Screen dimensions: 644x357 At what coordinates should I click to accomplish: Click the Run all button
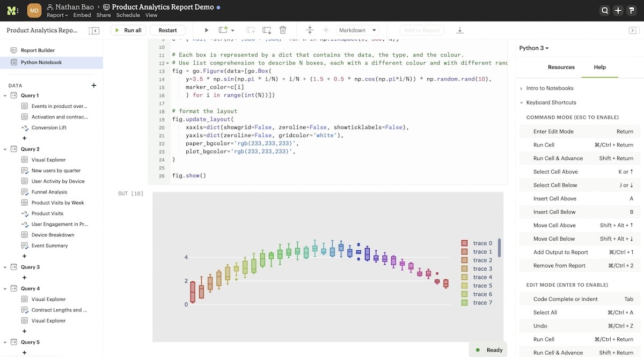pyautogui.click(x=128, y=30)
